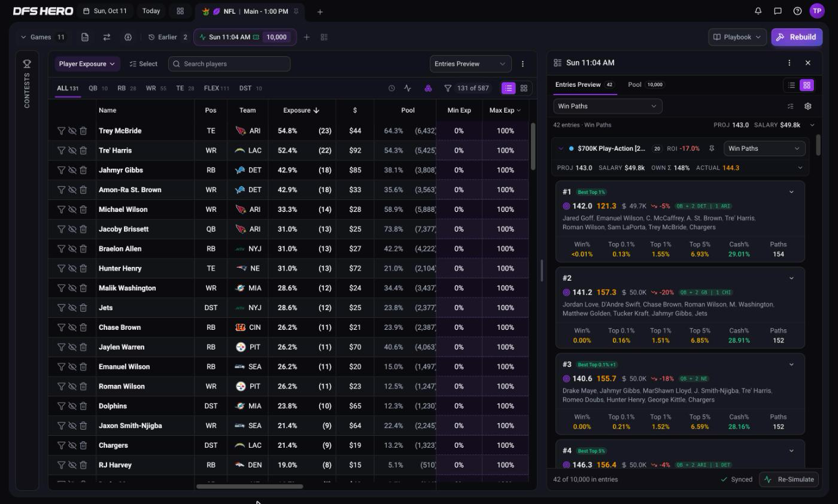
Task: Collapse the $700K Play-Action contest group
Action: click(561, 148)
